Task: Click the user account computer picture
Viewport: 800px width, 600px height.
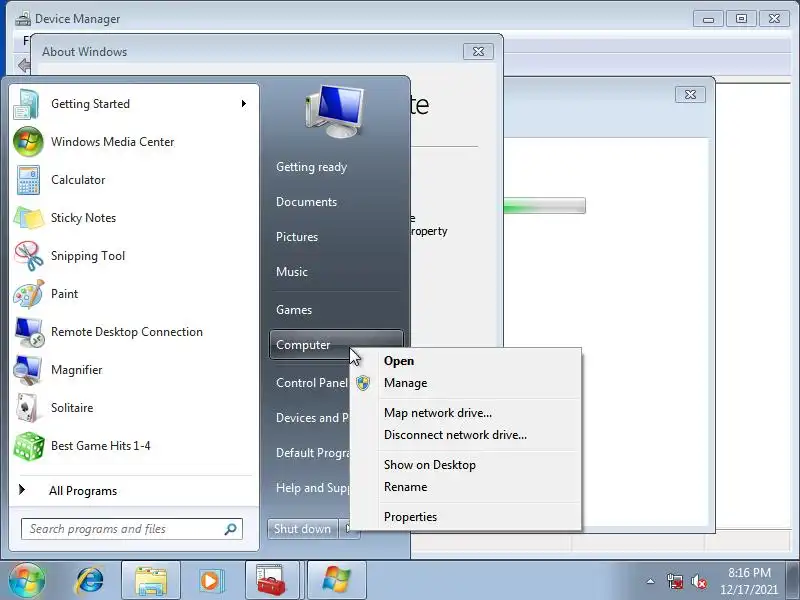Action: [x=335, y=112]
